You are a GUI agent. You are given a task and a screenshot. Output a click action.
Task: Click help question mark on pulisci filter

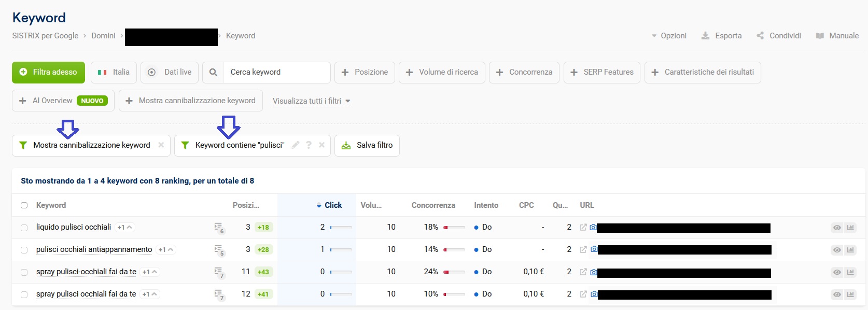tap(309, 145)
